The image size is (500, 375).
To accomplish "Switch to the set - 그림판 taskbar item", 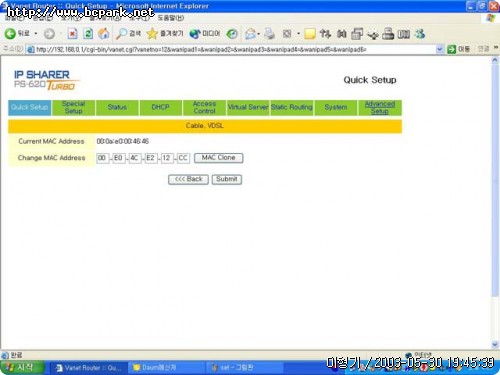I will pos(245,368).
